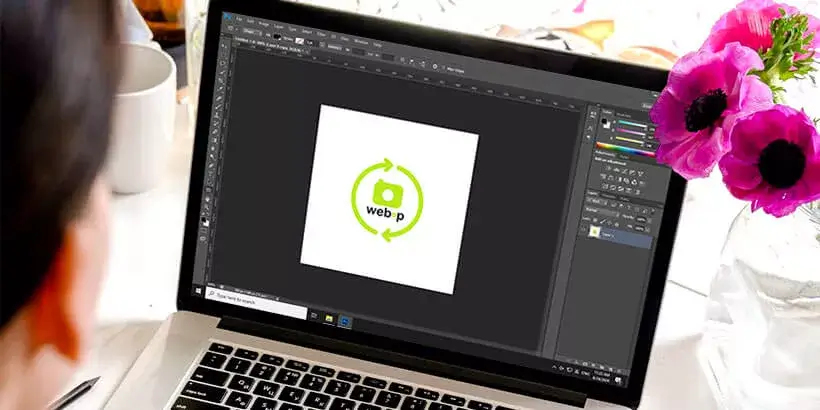Add a Vibrance adjustment

(x=640, y=173)
